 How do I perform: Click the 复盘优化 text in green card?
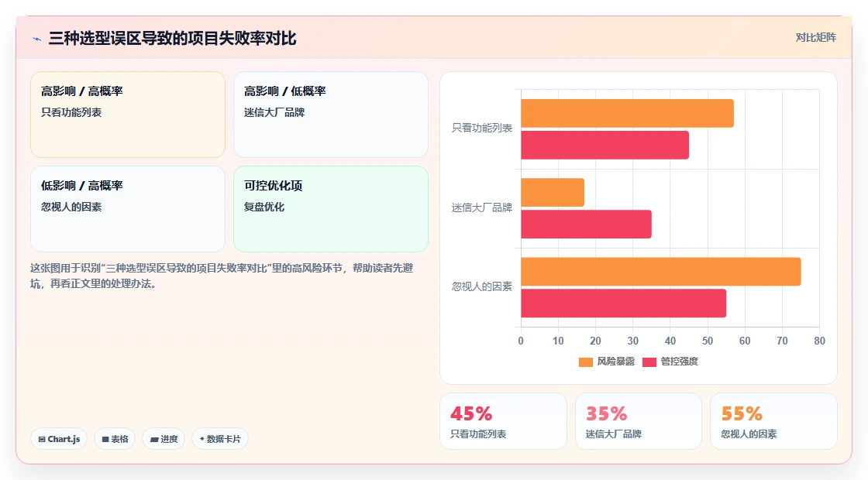(264, 207)
